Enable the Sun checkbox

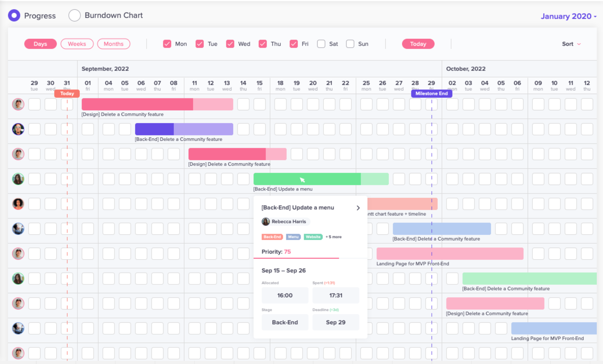[x=350, y=44]
